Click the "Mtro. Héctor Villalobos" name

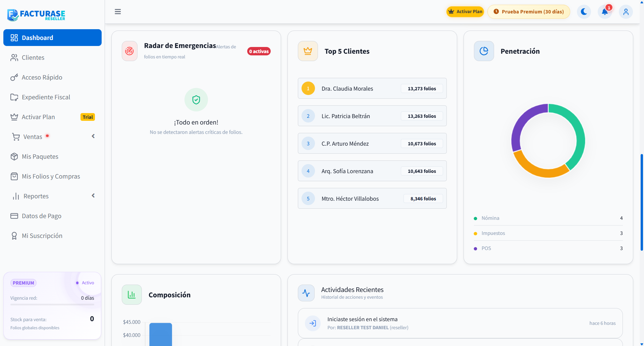[350, 199]
